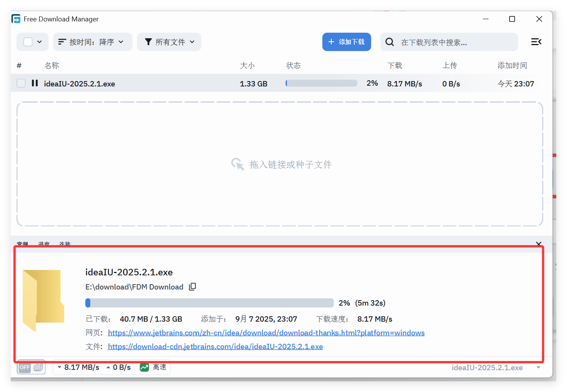Click the ideaIU-2025.2.1.exe name in status bar
The width and height of the screenshot is (567, 392).
[x=487, y=368]
